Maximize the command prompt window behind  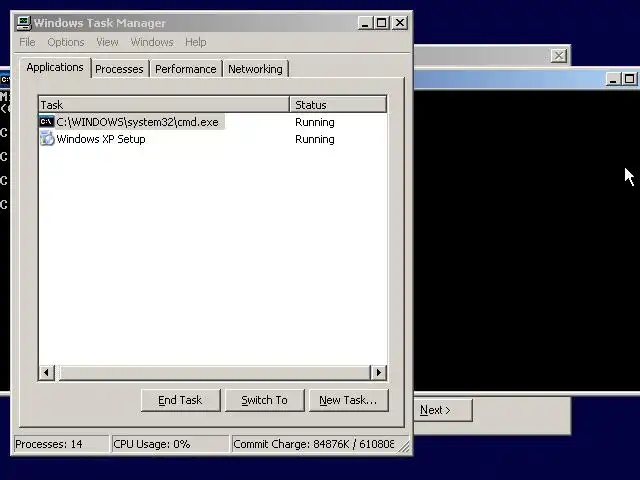(630, 78)
